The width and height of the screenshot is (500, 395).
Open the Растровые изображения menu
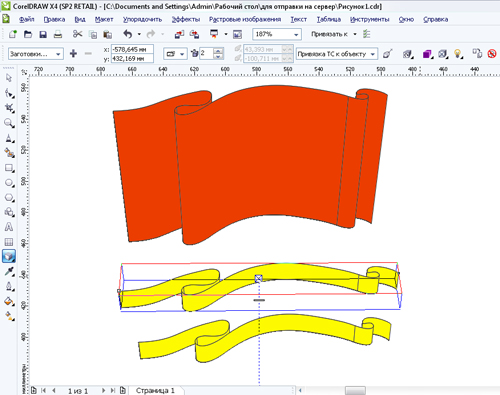245,19
